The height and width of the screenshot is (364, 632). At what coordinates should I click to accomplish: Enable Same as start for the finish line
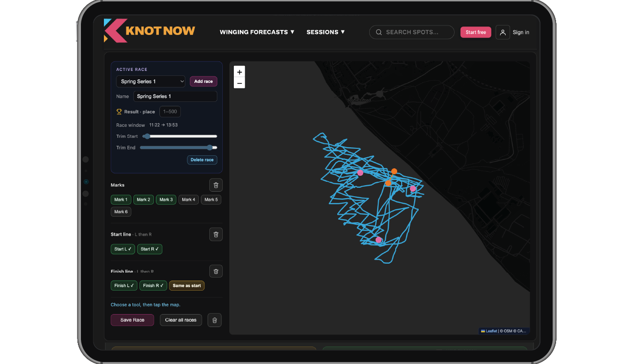click(x=186, y=285)
